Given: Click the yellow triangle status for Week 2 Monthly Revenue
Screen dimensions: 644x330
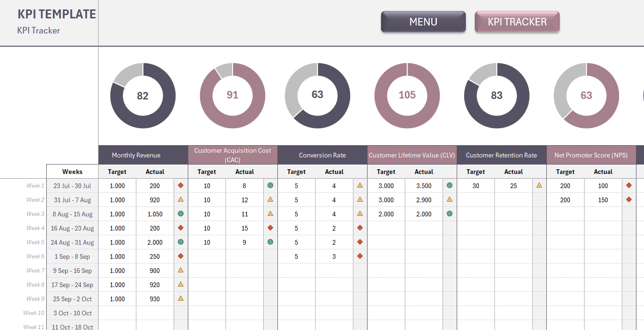Looking at the screenshot, I should coord(181,200).
